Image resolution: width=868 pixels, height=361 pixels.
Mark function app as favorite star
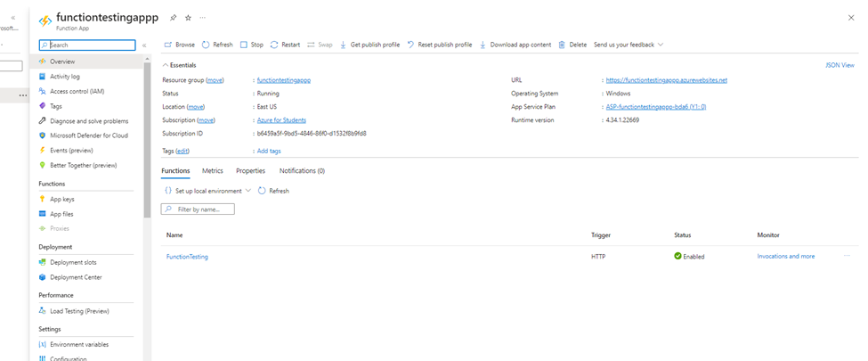188,18
